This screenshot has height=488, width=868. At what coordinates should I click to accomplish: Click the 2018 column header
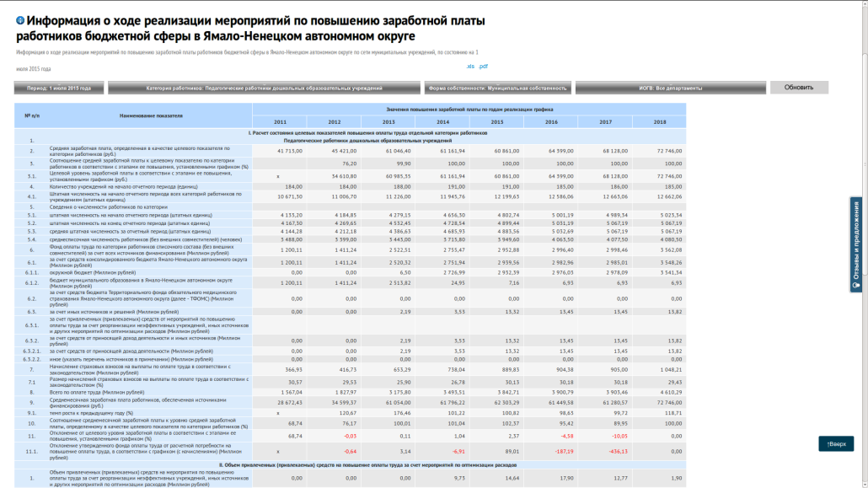click(660, 122)
